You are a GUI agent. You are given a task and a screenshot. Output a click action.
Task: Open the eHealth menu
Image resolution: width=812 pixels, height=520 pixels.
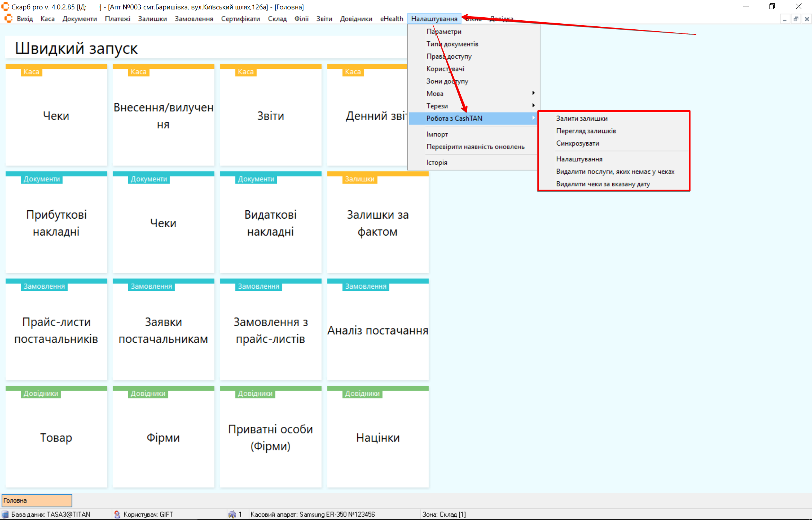pos(391,18)
